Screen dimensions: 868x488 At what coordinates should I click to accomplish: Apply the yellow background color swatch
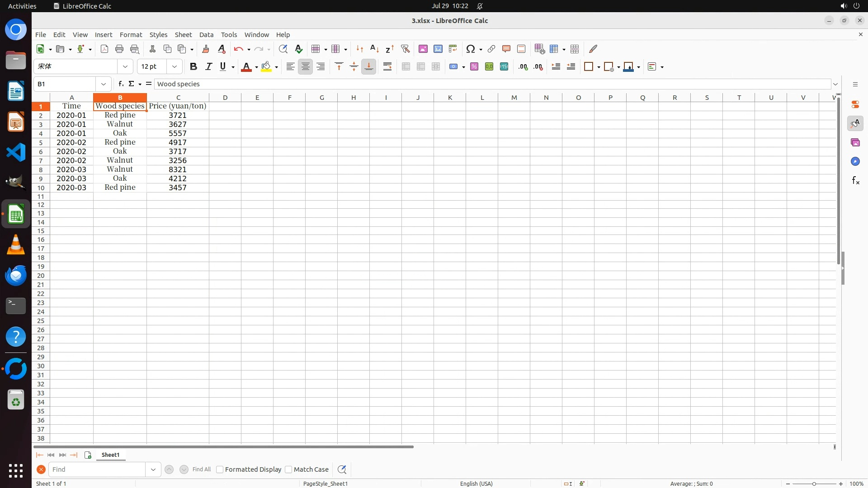(x=266, y=66)
